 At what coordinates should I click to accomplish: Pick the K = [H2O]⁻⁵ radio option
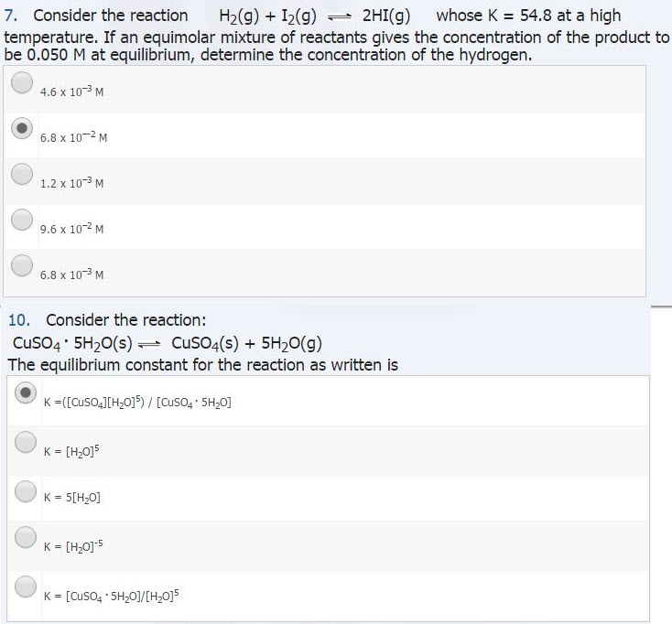(26, 537)
